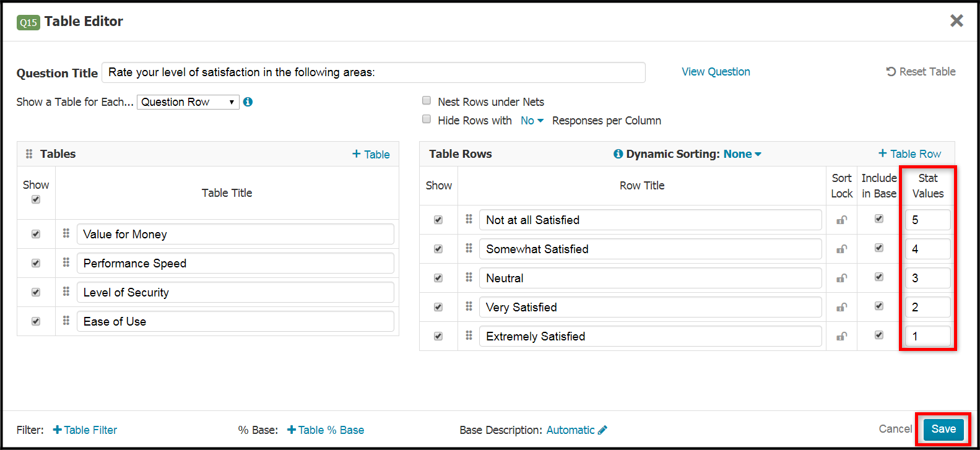Enable Hide Rows with responses checkbox
This screenshot has height=450, width=980.
click(x=427, y=119)
